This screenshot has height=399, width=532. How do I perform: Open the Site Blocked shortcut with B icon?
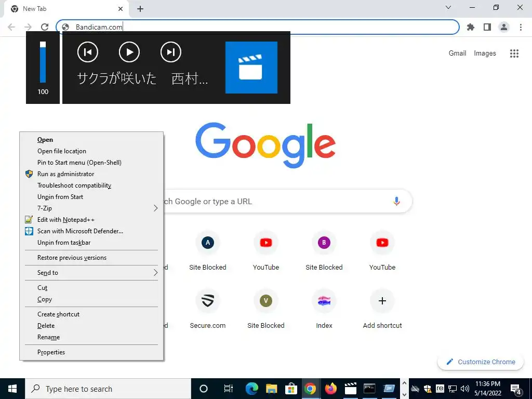pos(324,250)
